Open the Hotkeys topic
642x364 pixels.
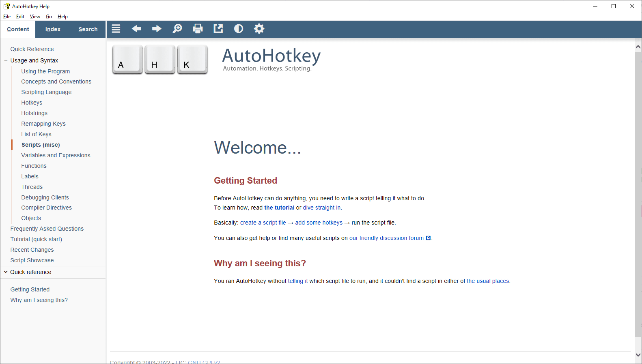tap(32, 103)
